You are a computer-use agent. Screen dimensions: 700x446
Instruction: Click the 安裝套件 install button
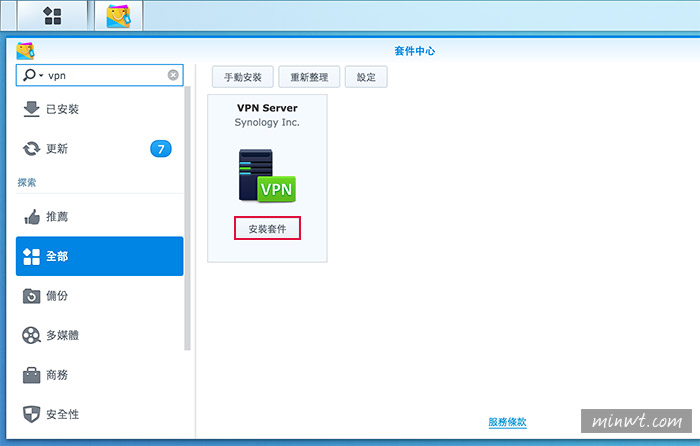coord(267,229)
